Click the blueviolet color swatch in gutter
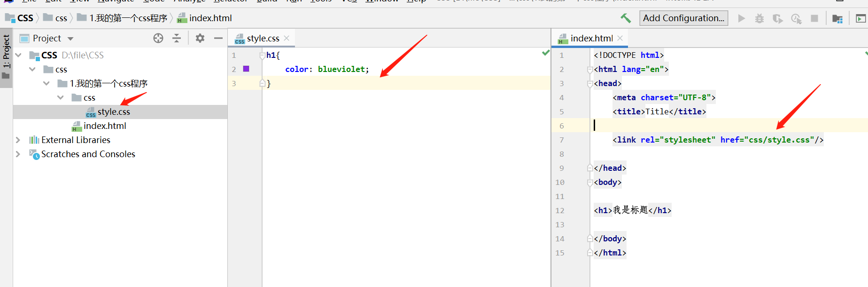868x287 pixels. coord(246,69)
